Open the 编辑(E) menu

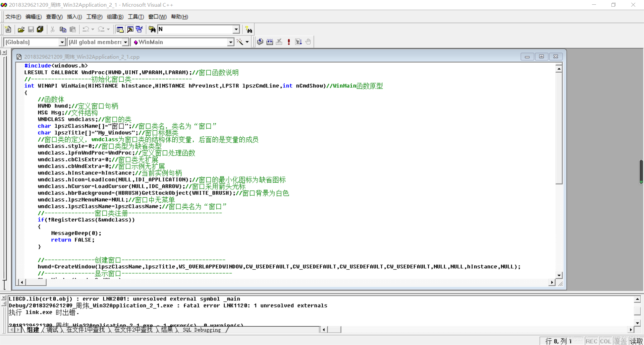click(34, 17)
